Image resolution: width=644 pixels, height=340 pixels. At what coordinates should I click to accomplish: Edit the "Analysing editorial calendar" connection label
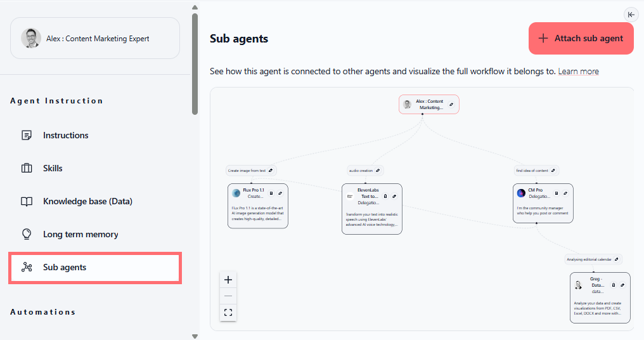pyautogui.click(x=617, y=259)
